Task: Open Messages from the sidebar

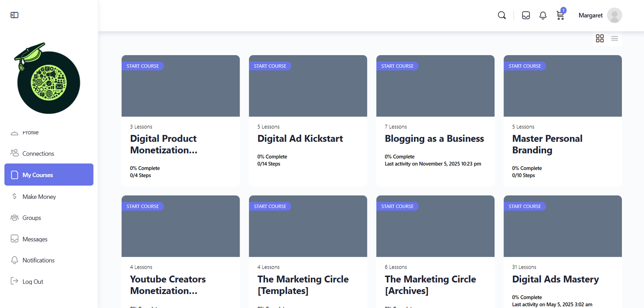Action: [x=35, y=239]
